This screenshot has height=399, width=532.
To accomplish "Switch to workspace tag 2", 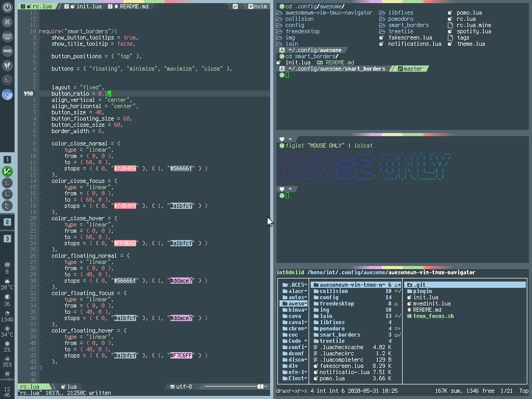I will click(x=7, y=222).
